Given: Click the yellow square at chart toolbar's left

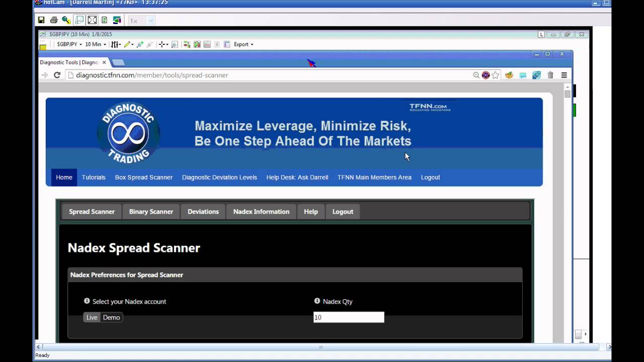Looking at the screenshot, I should pos(43,47).
